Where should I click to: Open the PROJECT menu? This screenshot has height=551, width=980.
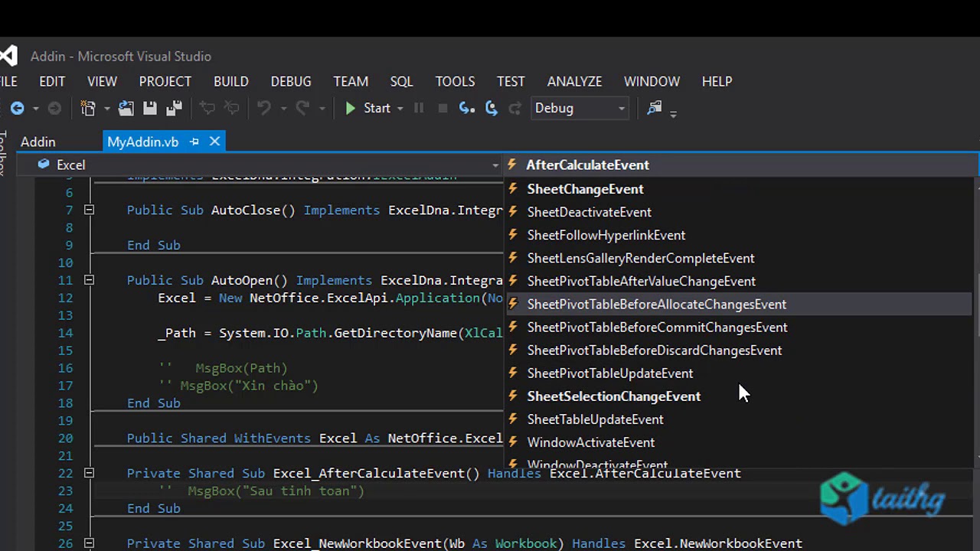click(x=165, y=81)
